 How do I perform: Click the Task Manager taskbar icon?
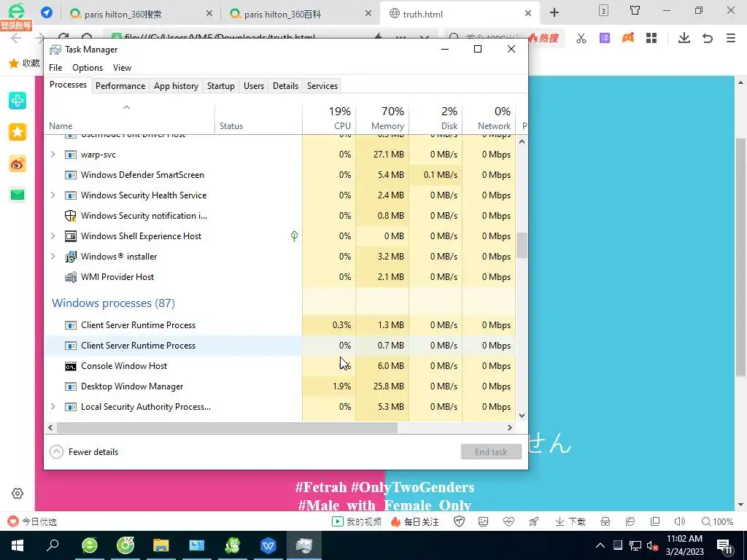pyautogui.click(x=304, y=545)
